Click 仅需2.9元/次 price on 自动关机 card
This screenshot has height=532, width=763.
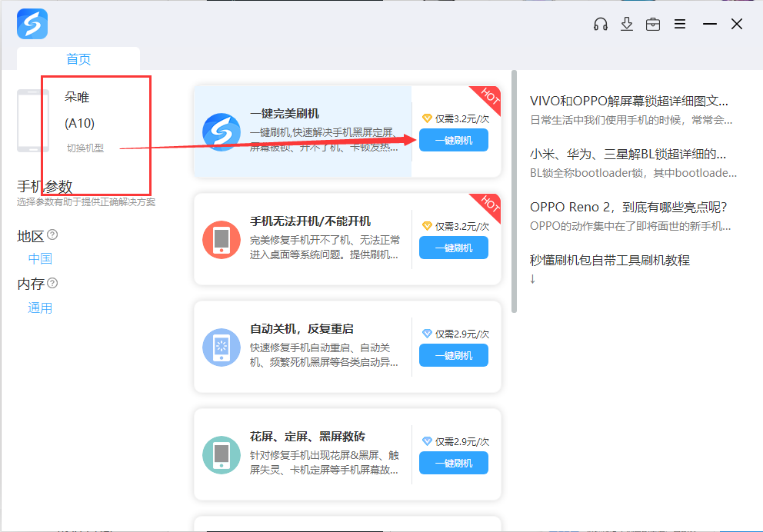point(462,334)
